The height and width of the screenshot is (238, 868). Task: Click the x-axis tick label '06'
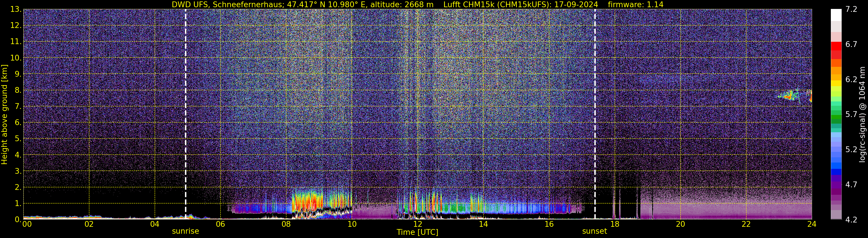click(x=220, y=224)
